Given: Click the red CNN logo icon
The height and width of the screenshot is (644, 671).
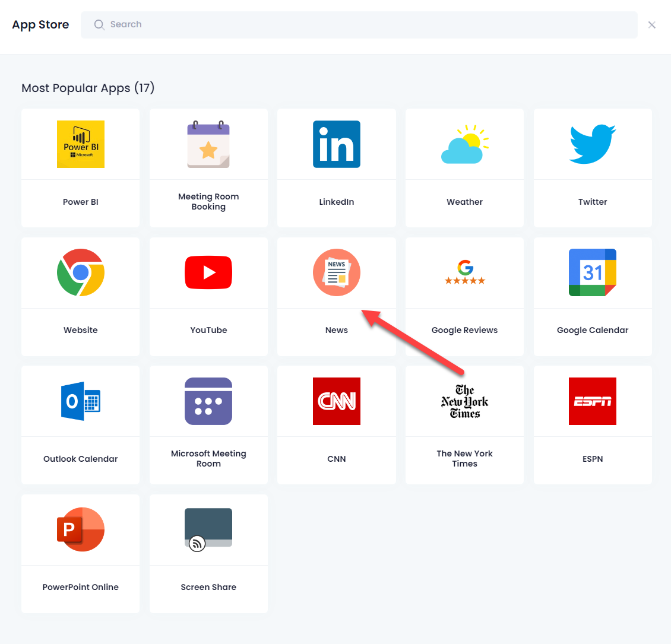Looking at the screenshot, I should (x=336, y=401).
